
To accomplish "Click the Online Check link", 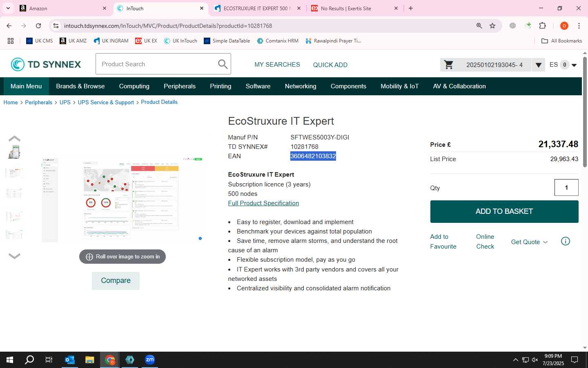I will (485, 242).
